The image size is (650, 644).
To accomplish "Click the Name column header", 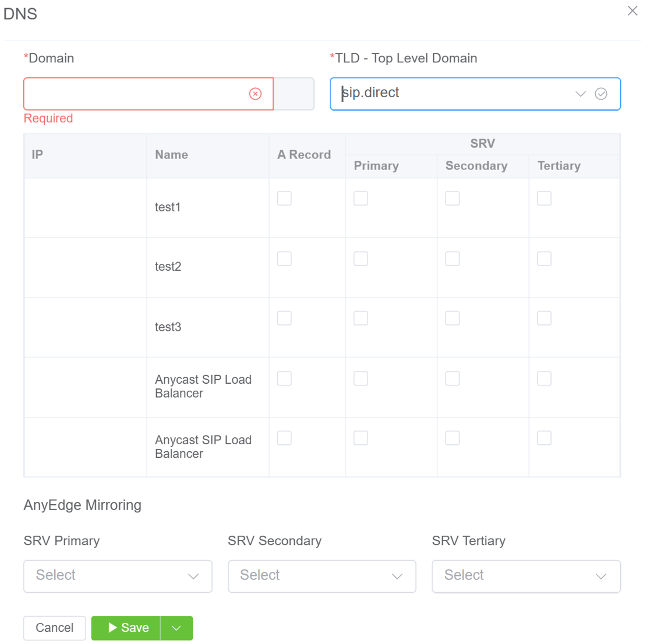I will click(171, 155).
